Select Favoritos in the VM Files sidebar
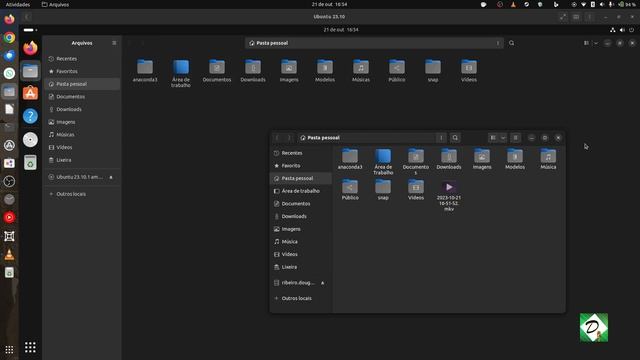 pos(82,71)
